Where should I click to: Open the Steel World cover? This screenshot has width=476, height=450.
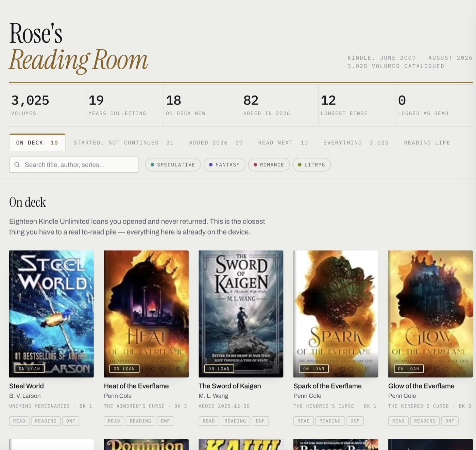pyautogui.click(x=51, y=314)
